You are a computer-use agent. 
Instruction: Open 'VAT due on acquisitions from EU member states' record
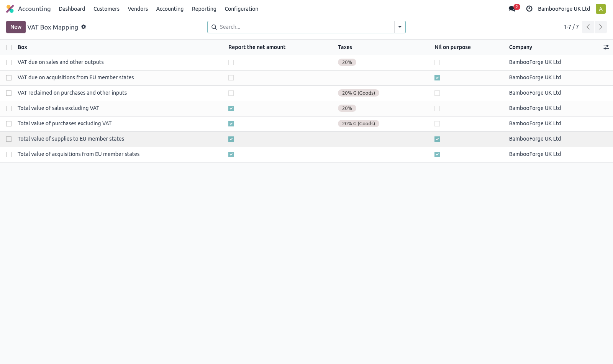76,77
